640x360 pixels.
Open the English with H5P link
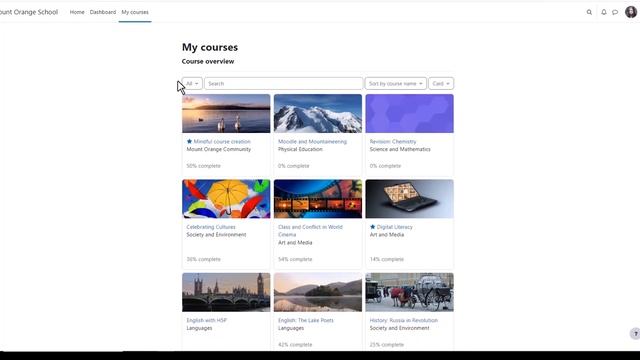coord(207,320)
